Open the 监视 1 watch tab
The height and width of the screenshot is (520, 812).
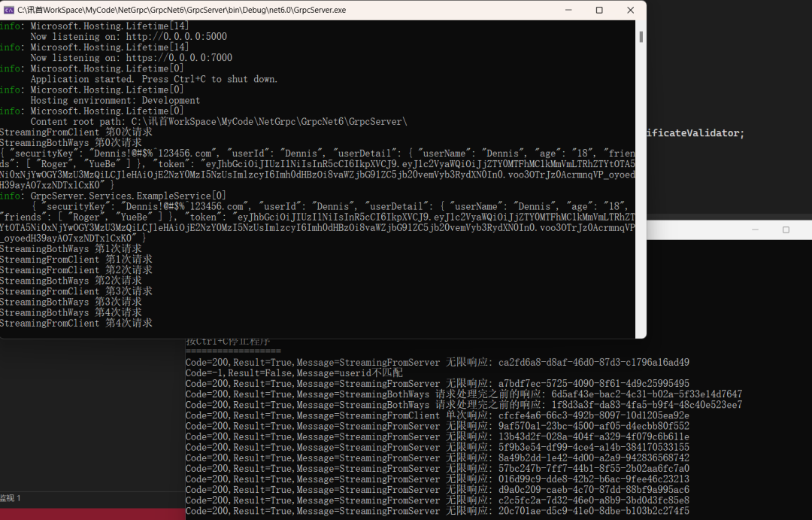coord(11,498)
